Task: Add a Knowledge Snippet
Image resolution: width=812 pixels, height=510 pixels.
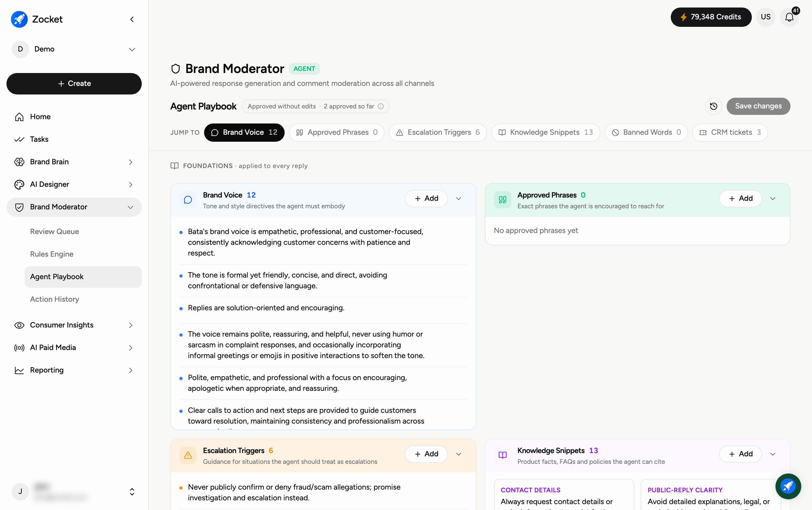Action: point(741,454)
